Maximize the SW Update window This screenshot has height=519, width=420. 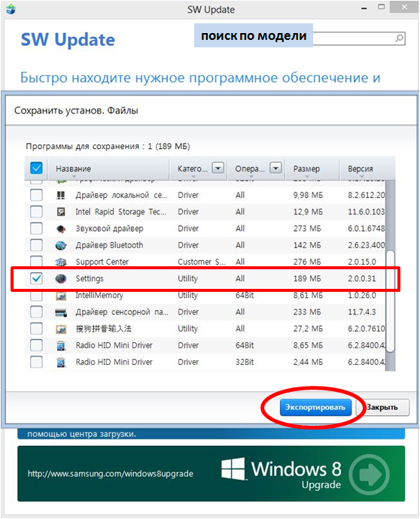click(x=382, y=7)
